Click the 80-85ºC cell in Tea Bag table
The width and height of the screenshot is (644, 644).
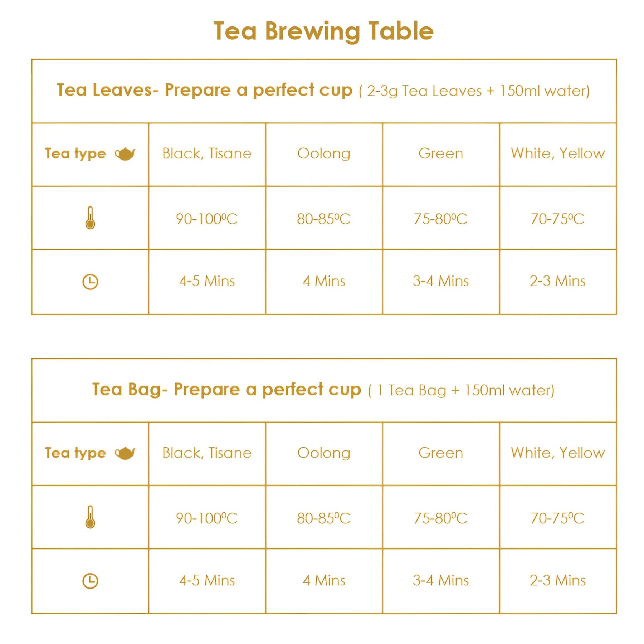point(324,518)
